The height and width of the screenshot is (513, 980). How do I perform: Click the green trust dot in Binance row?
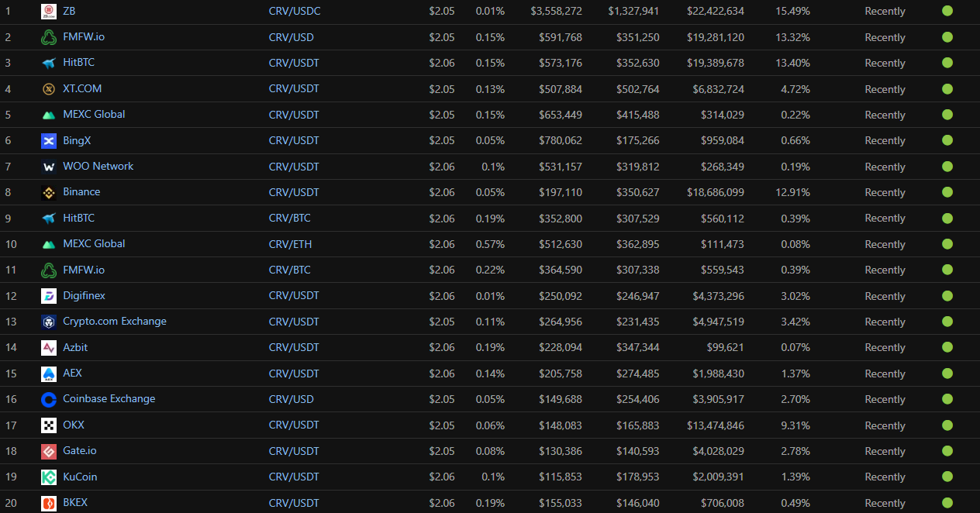point(947,192)
